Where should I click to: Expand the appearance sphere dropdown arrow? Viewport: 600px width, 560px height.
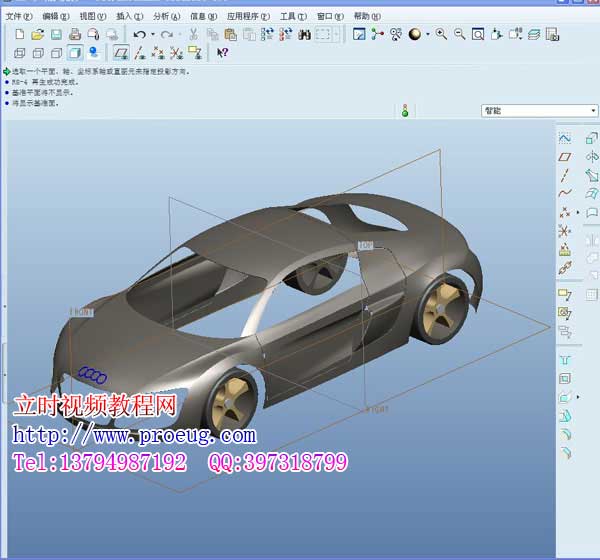click(428, 34)
